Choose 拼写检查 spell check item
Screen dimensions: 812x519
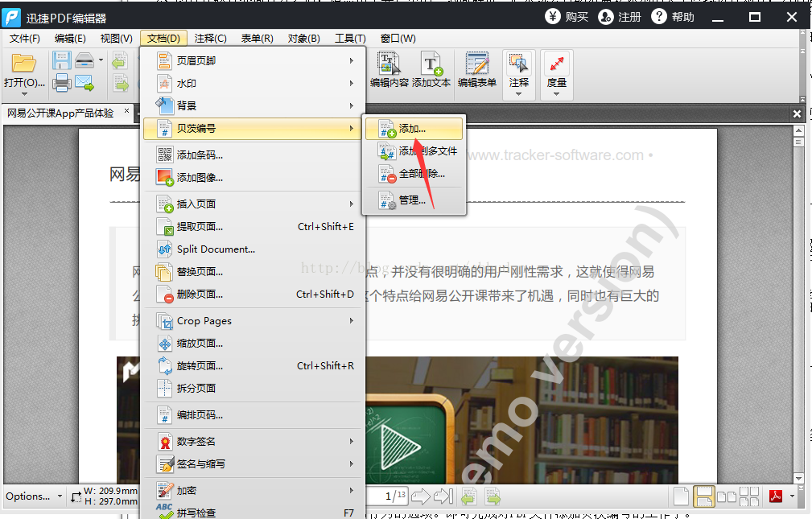coord(253,513)
